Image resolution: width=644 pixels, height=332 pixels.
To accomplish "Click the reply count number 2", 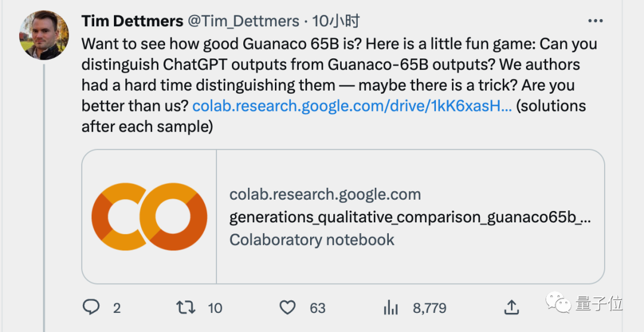I will pos(117,308).
